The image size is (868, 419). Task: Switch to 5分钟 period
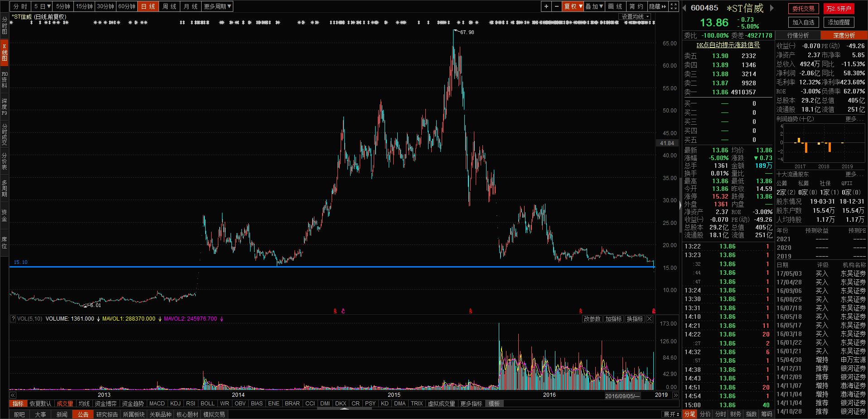[63, 6]
